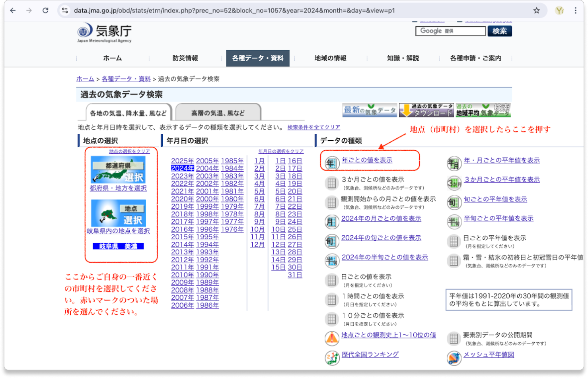The width and height of the screenshot is (588, 378).
Task: Reload the page in the browser
Action: click(x=45, y=11)
